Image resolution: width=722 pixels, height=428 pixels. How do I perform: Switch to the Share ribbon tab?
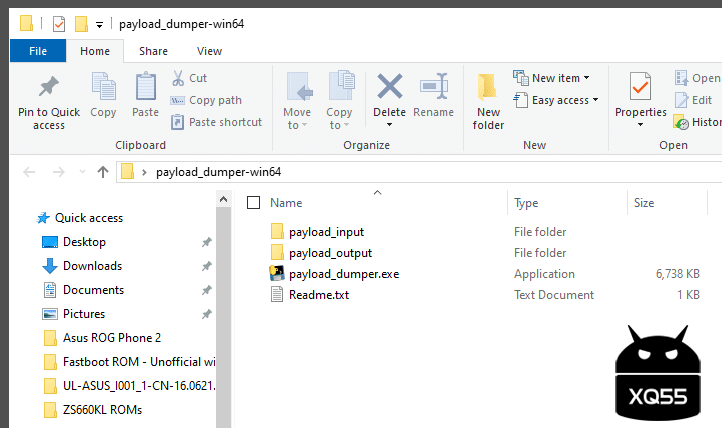click(x=153, y=51)
